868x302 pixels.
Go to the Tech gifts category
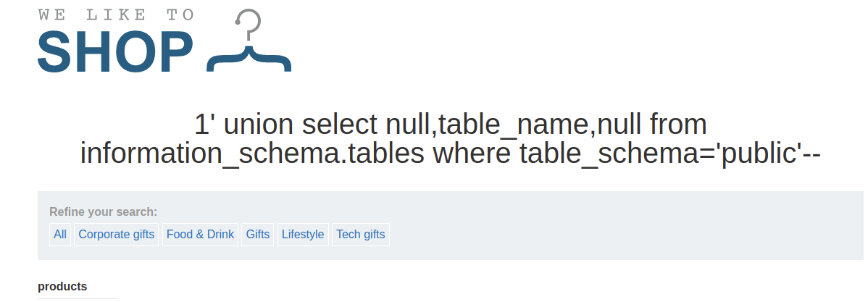tap(361, 235)
